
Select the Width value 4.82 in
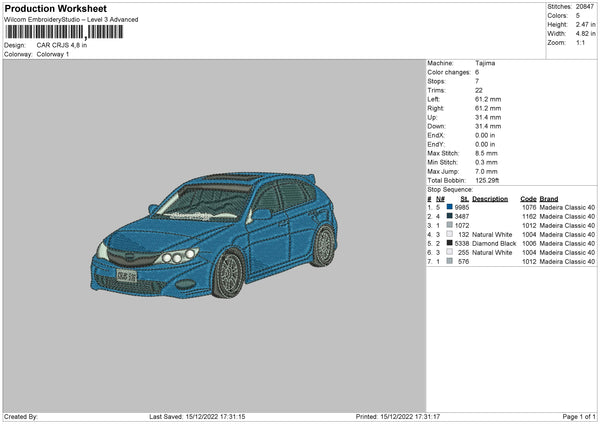[x=585, y=34]
